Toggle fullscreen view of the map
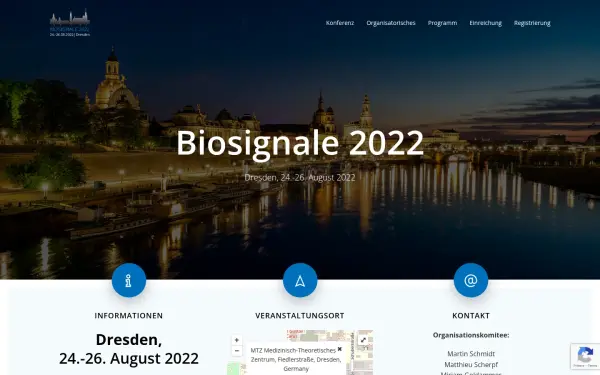The image size is (600, 375). click(363, 340)
